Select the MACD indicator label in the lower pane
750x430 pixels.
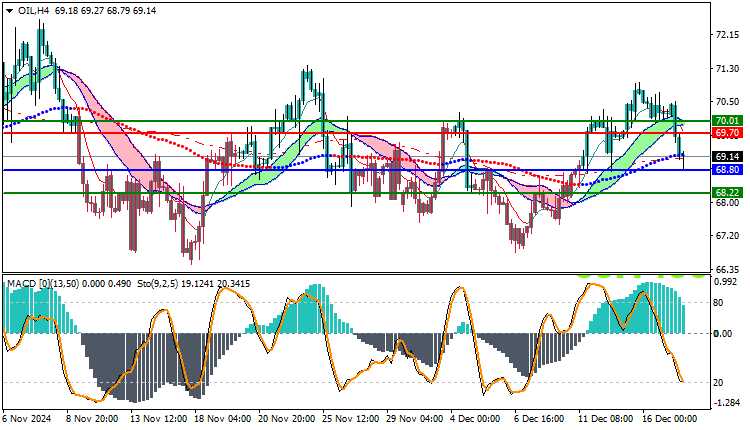pos(69,284)
